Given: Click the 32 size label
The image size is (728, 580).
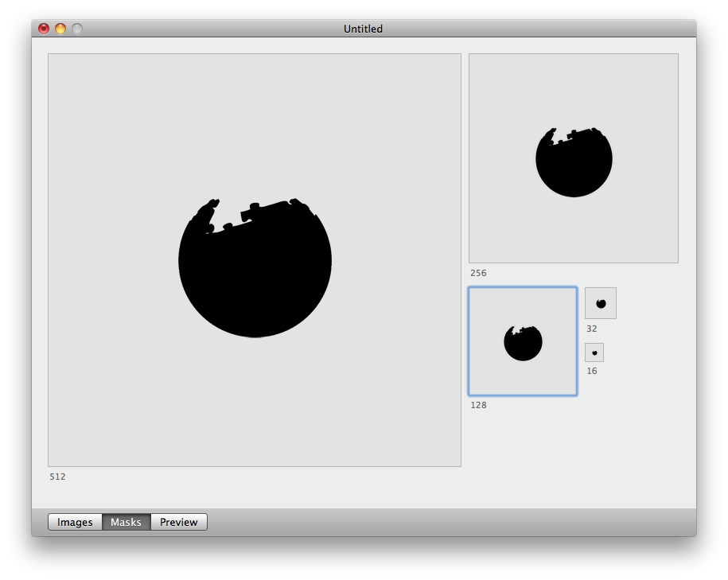Looking at the screenshot, I should (590, 328).
